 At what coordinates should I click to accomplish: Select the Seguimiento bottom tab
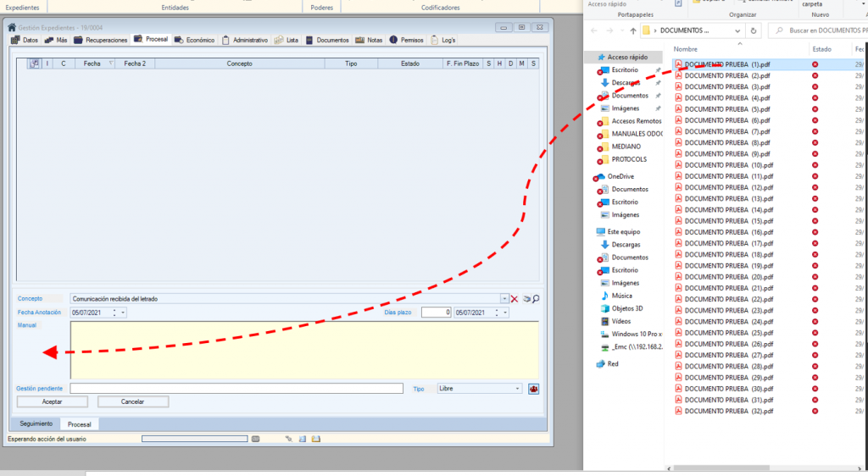[36, 423]
